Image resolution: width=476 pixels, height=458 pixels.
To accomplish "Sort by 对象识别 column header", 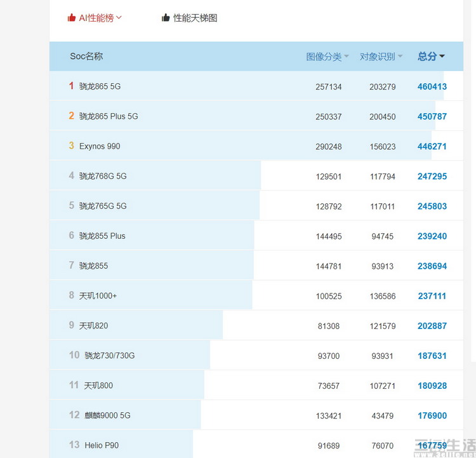I will pos(381,57).
